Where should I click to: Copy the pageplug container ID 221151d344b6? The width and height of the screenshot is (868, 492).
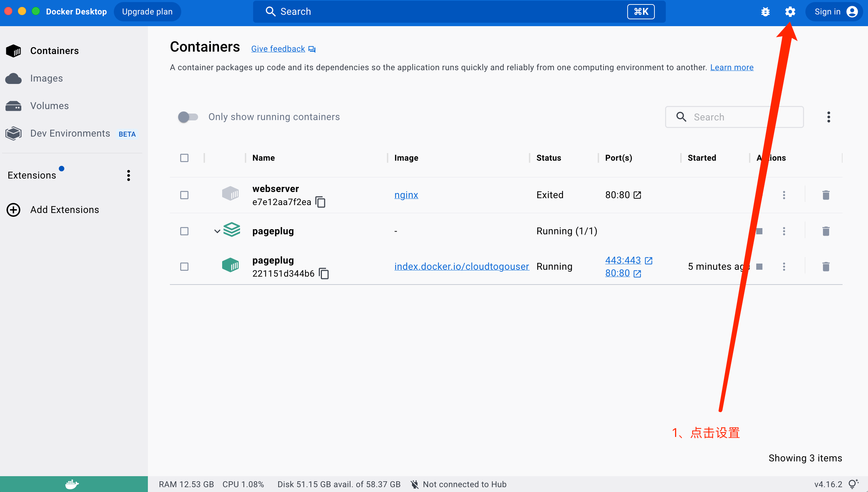point(324,274)
